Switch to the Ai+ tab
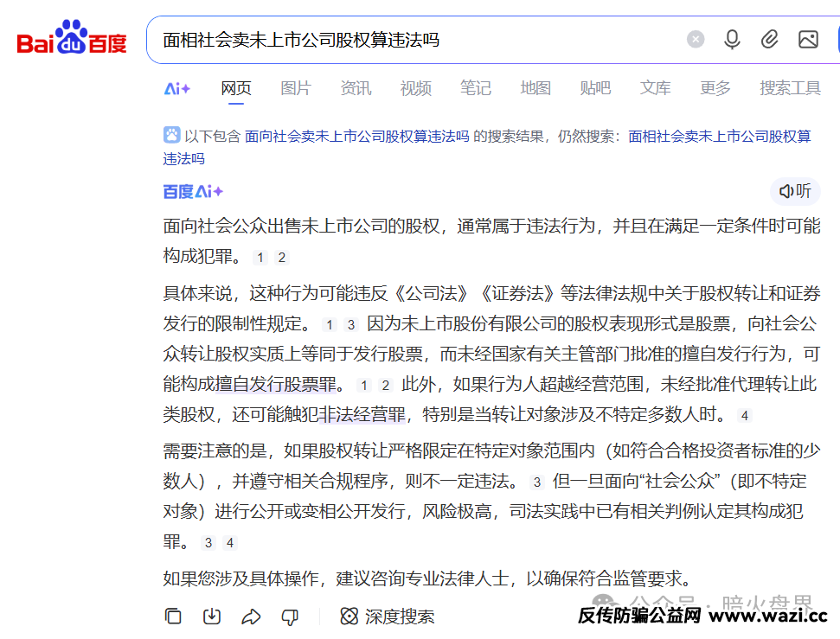This screenshot has width=840, height=639. (177, 88)
